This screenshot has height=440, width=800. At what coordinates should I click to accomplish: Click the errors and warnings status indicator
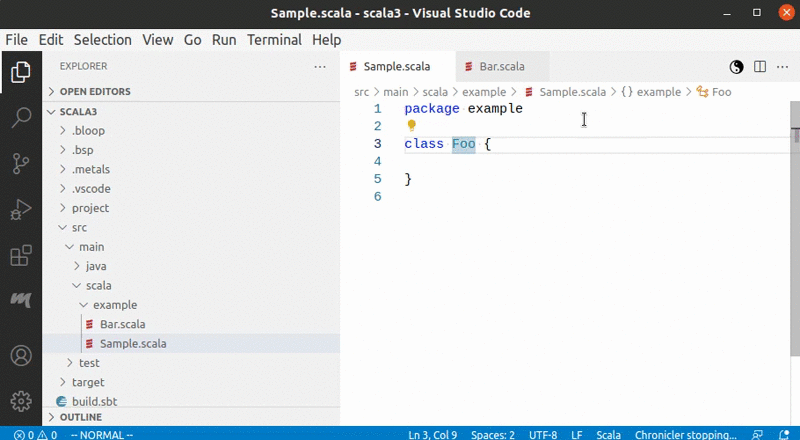[x=36, y=435]
